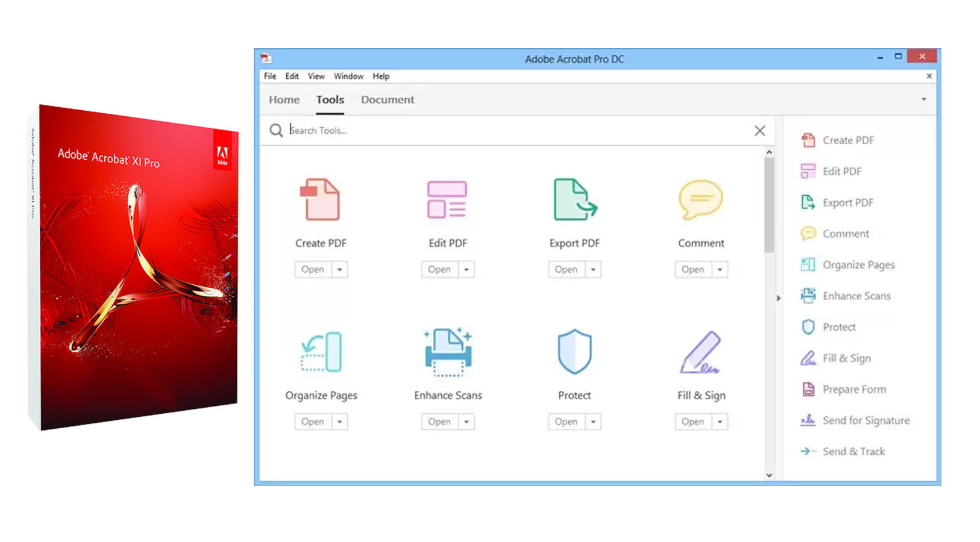Click Open button under Fill & Sign

click(693, 422)
